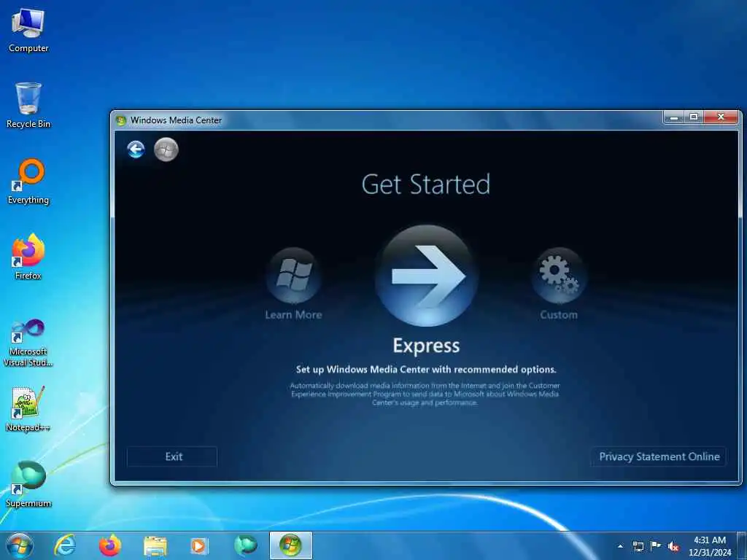Show hidden tray icons arrow
Viewport: 747px width, 560px height.
click(x=620, y=546)
